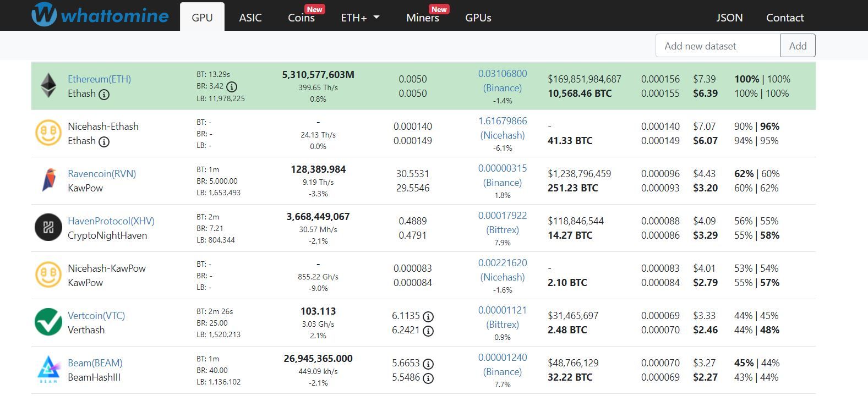Image resolution: width=868 pixels, height=401 pixels.
Task: Switch to the ASIC tab
Action: 250,17
